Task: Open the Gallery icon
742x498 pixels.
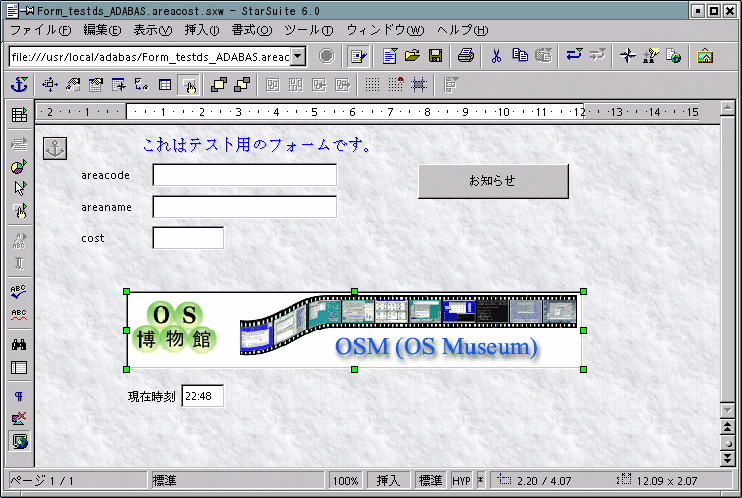Action: point(705,56)
